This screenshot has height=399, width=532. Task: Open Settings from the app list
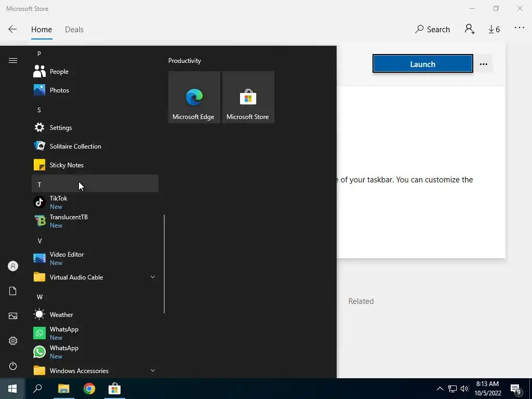point(95,128)
